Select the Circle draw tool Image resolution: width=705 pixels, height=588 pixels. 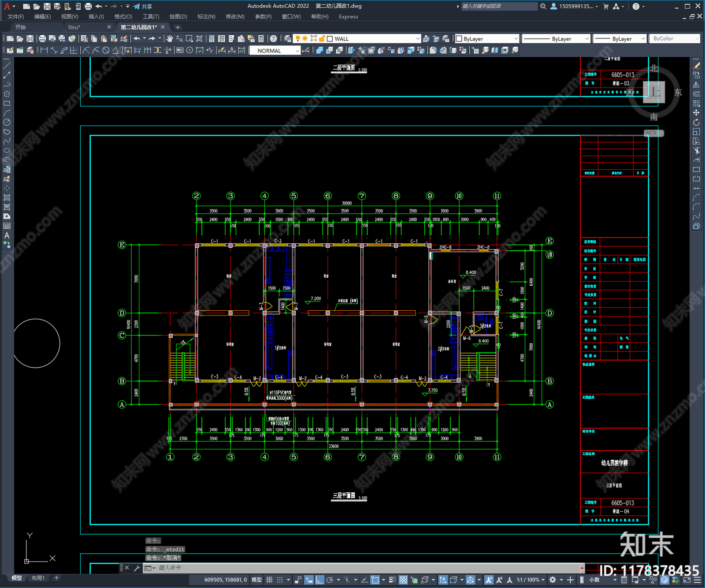7,122
